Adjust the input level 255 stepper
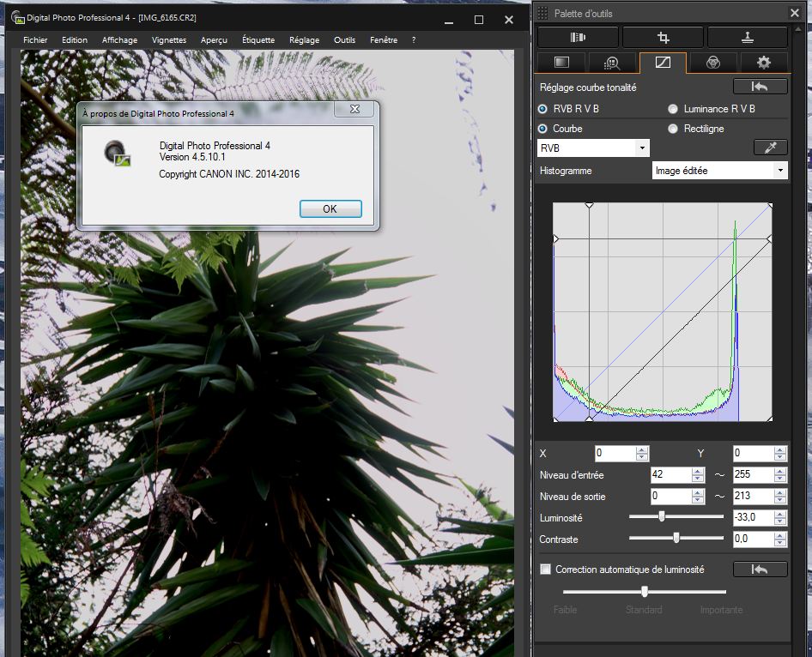This screenshot has width=812, height=657. (780, 475)
